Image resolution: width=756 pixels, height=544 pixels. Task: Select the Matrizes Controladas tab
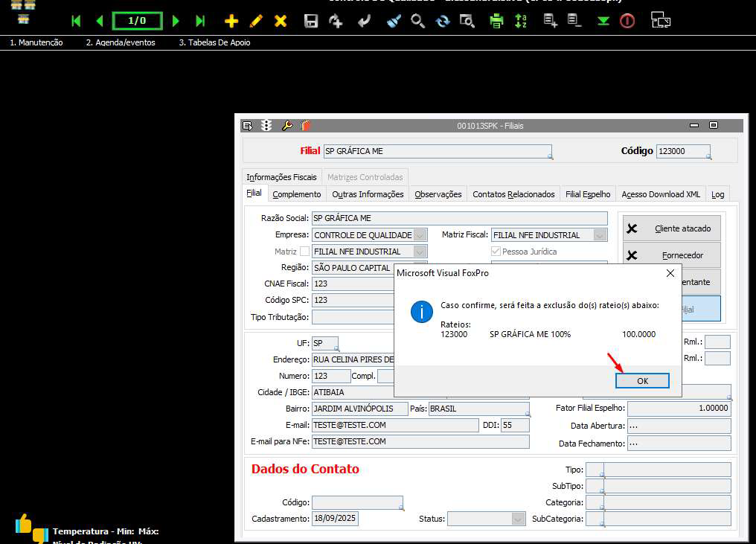tap(365, 177)
